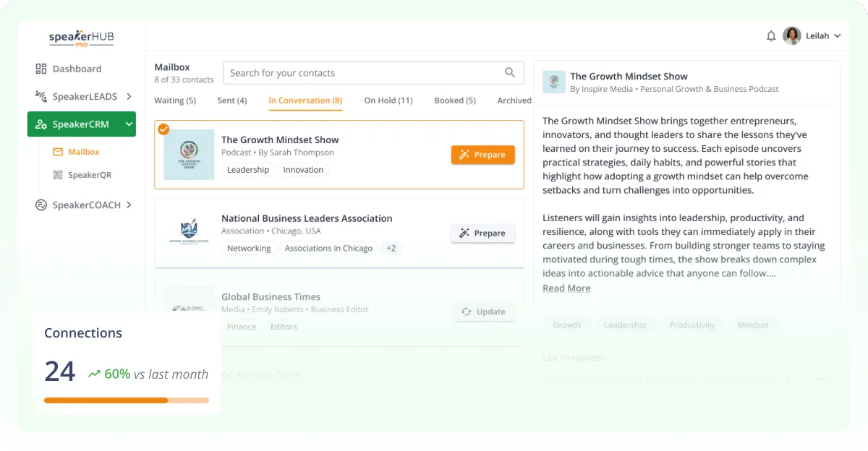
Task: Collapse the SpeakerCRM section chevron
Action: (x=129, y=124)
